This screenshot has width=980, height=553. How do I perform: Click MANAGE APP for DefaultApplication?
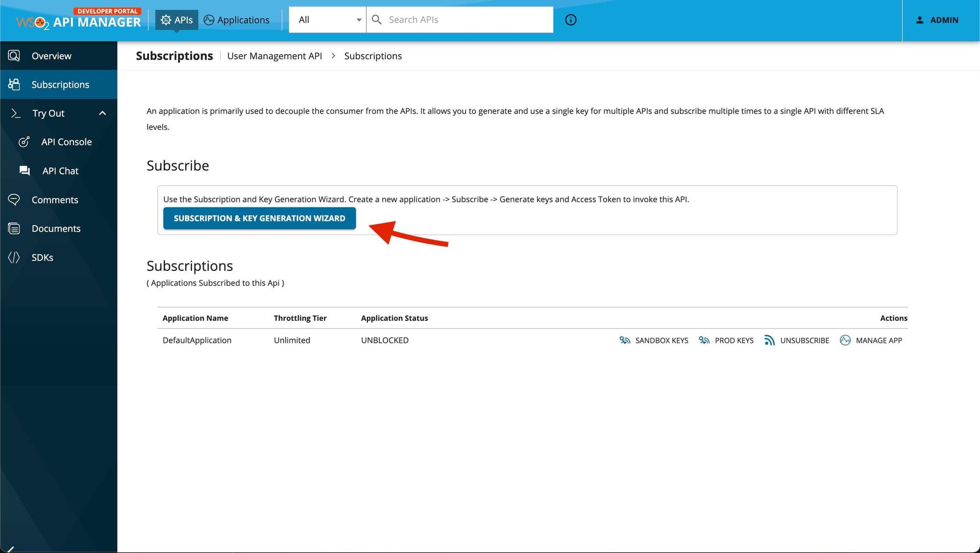coord(871,340)
